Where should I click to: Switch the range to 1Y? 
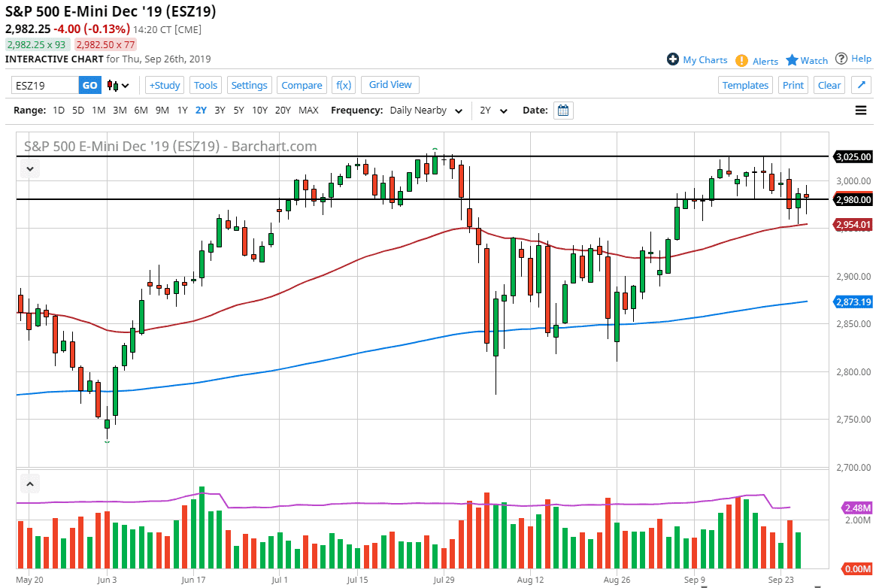tap(182, 110)
